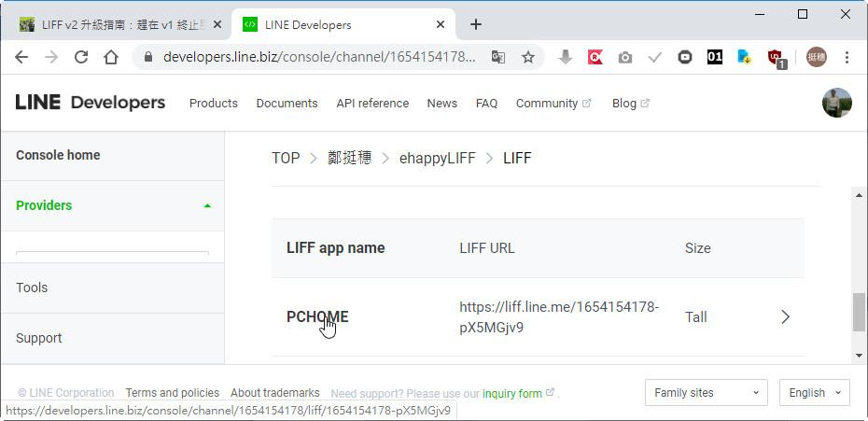The height and width of the screenshot is (421, 868).
Task: Open the Documents menu item
Action: coord(287,104)
